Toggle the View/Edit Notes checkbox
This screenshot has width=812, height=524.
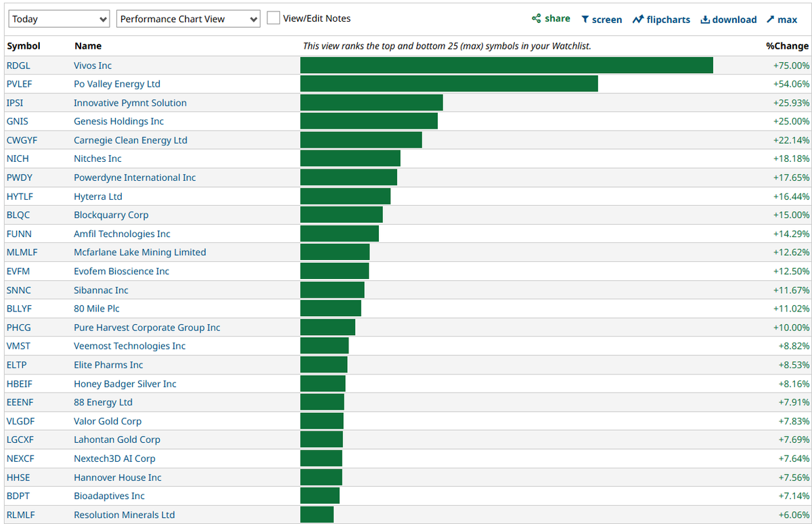tap(273, 18)
